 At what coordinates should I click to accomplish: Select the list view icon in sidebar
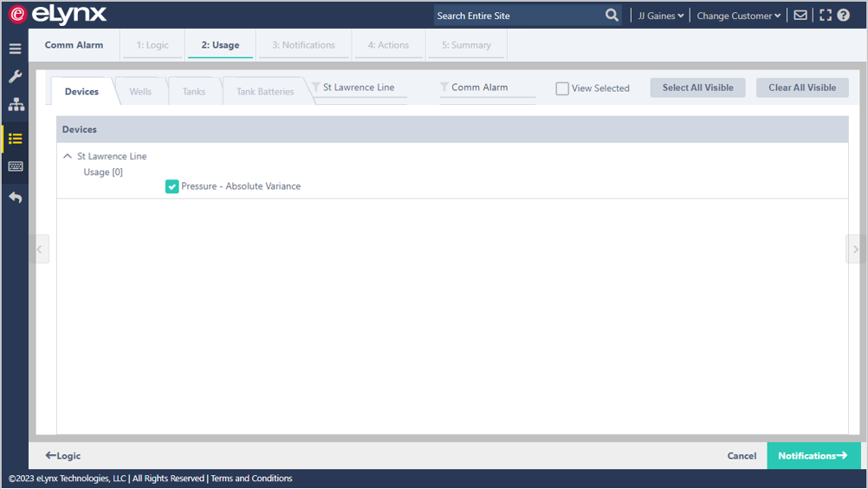tap(15, 139)
